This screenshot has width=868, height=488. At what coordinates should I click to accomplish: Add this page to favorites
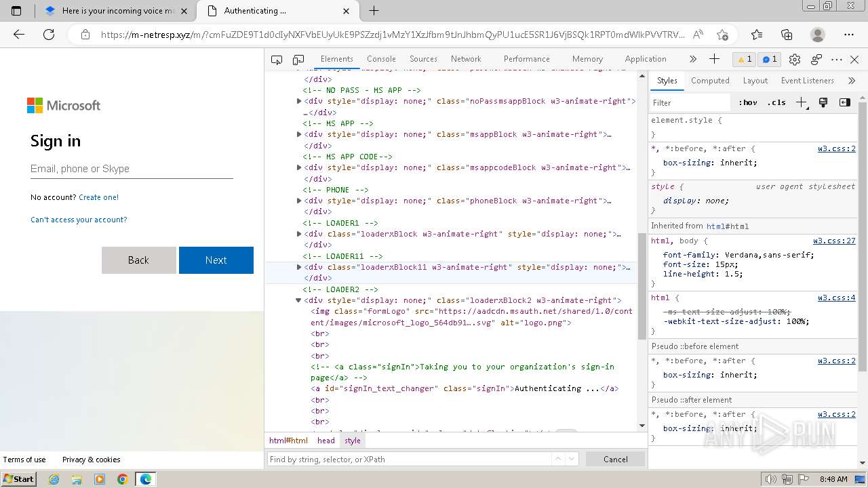[x=723, y=35]
